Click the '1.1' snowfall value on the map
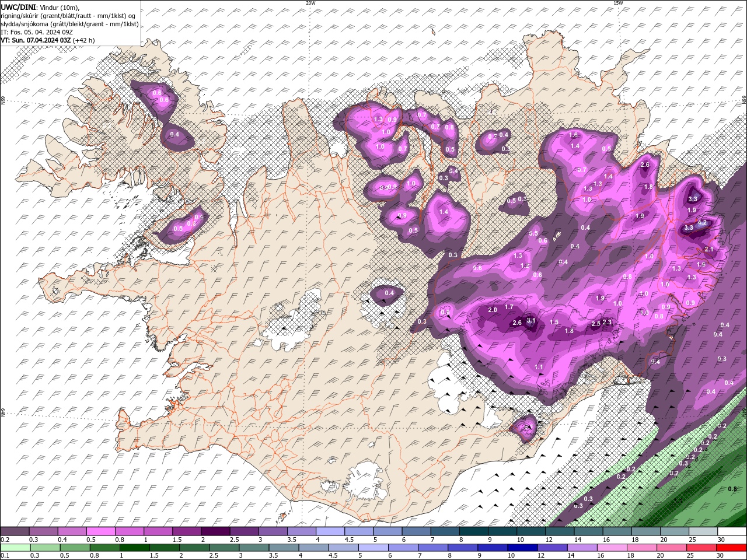The width and height of the screenshot is (747, 560). point(539,367)
